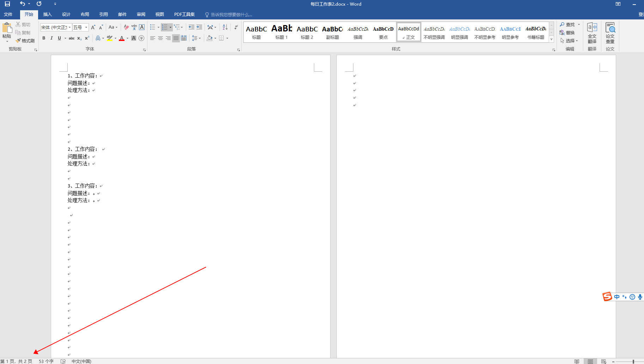The height and width of the screenshot is (364, 644).
Task: Switch to the PDF工具集 tab
Action: tap(184, 14)
